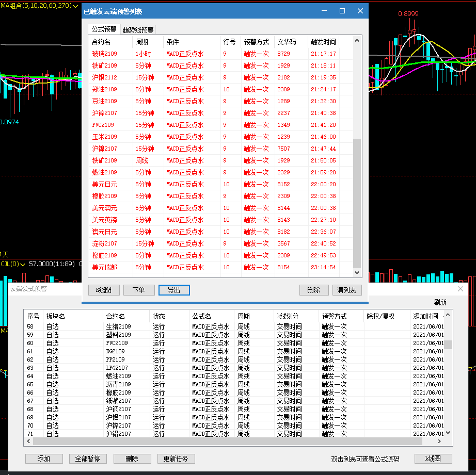The height and width of the screenshot is (475, 476).
Task: Close the 已触发云端预警列表 dialog
Action: click(x=359, y=11)
